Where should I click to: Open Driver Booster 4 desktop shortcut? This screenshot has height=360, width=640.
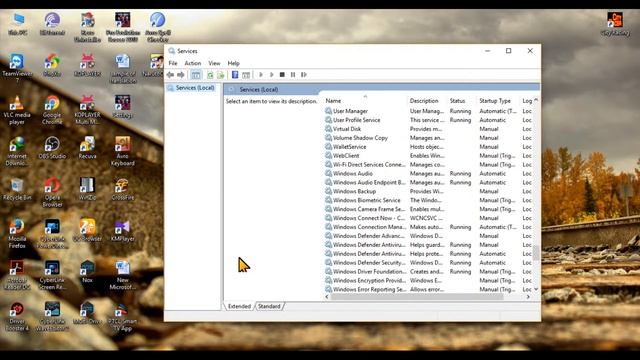coord(17,317)
